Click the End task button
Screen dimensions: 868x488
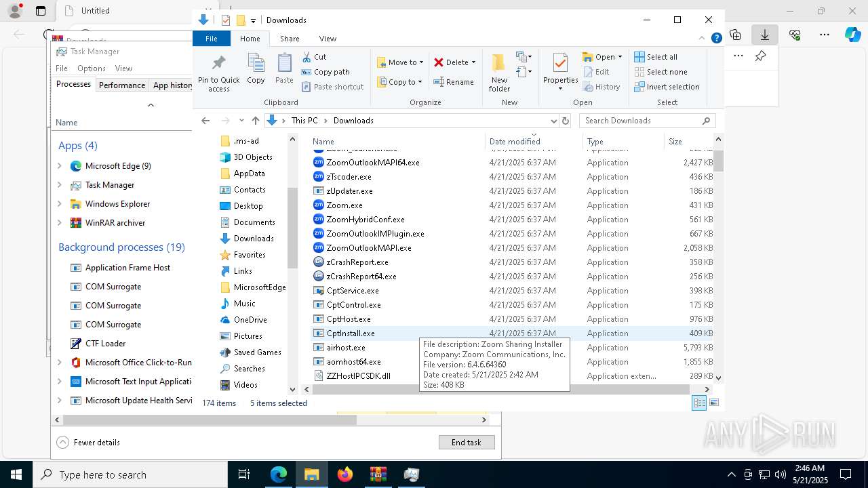[467, 442]
